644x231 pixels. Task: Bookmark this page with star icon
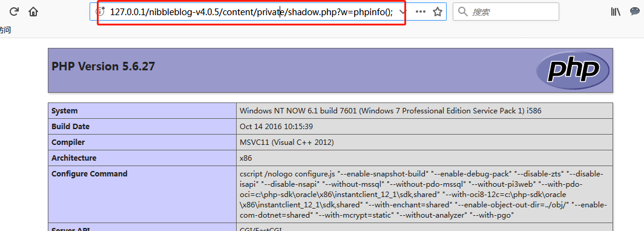(x=438, y=12)
